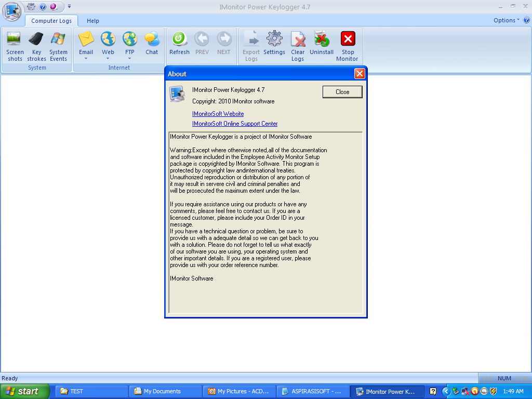532x399 pixels.
Task: Expand the FTP logs dropdown
Action: click(x=129, y=59)
